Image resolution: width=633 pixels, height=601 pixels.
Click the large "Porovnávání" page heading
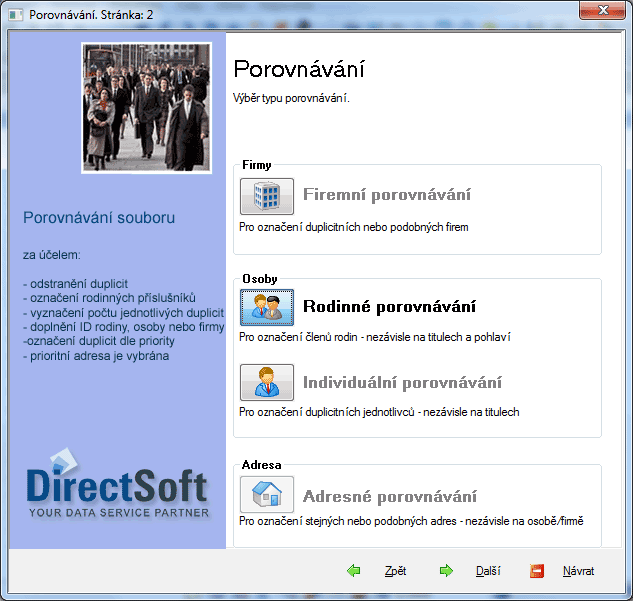pyautogui.click(x=299, y=69)
